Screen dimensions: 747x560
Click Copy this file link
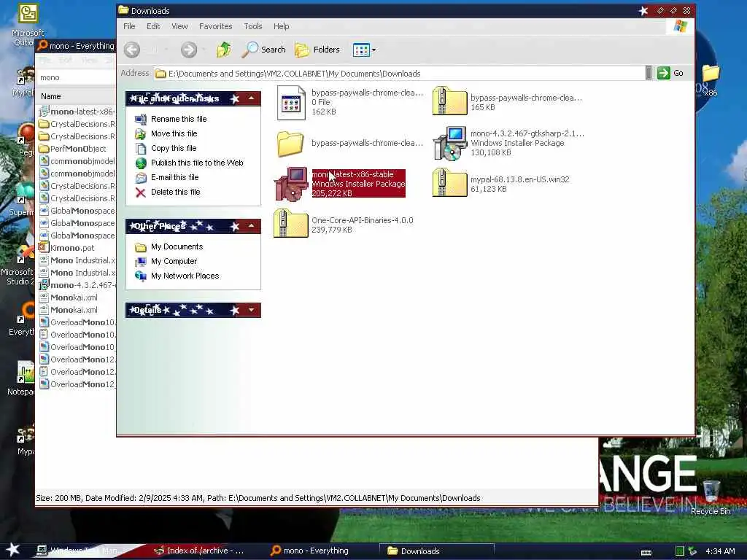pos(174,148)
